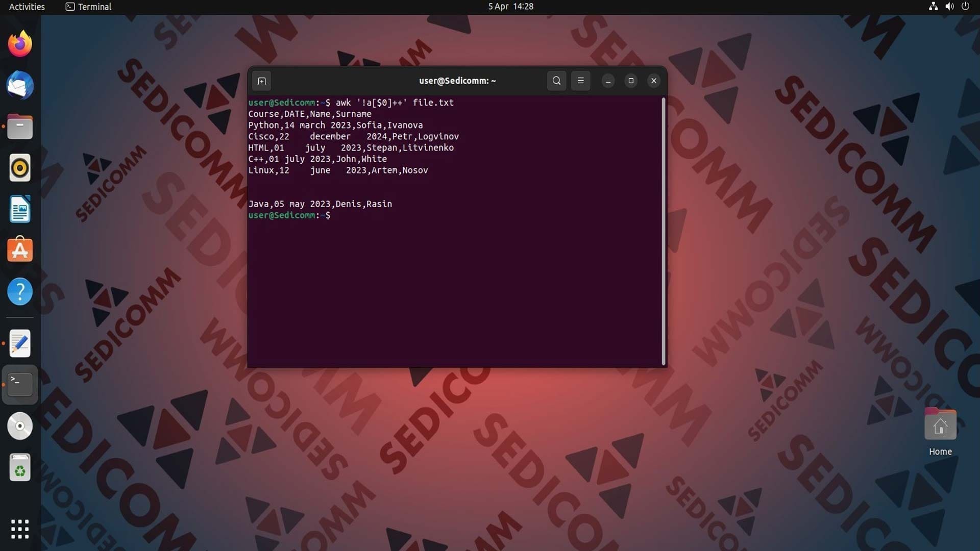Open the Help question mark icon
Image resolution: width=980 pixels, height=551 pixels.
tap(20, 292)
